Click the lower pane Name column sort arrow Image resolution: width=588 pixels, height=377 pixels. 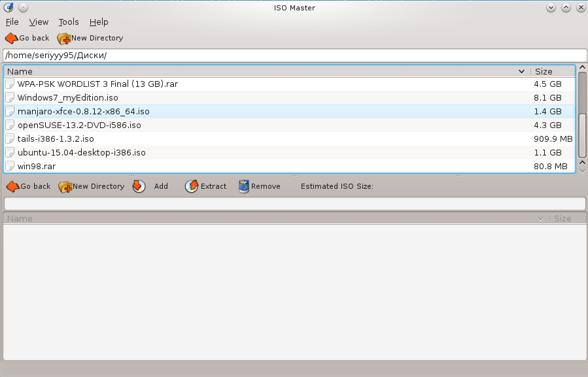click(540, 219)
